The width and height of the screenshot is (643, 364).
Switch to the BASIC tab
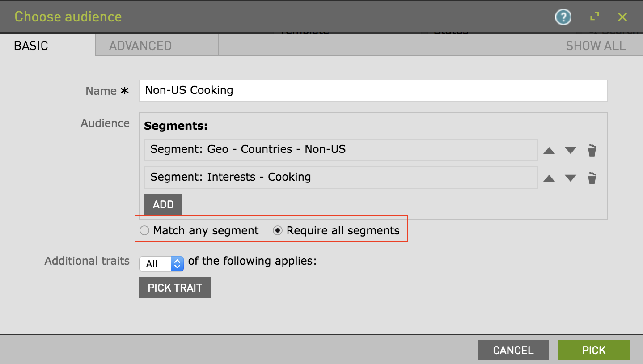click(x=31, y=46)
